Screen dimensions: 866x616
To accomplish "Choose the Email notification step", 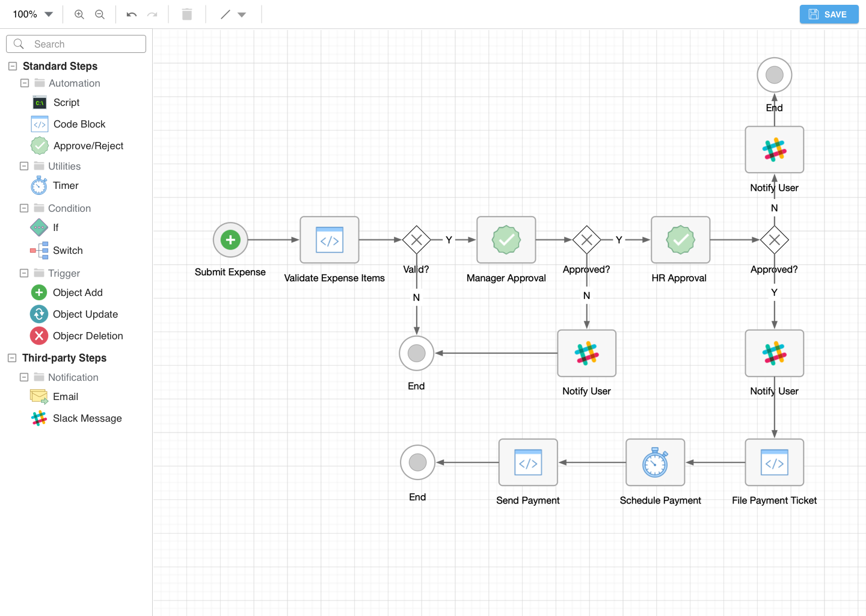I will point(66,396).
